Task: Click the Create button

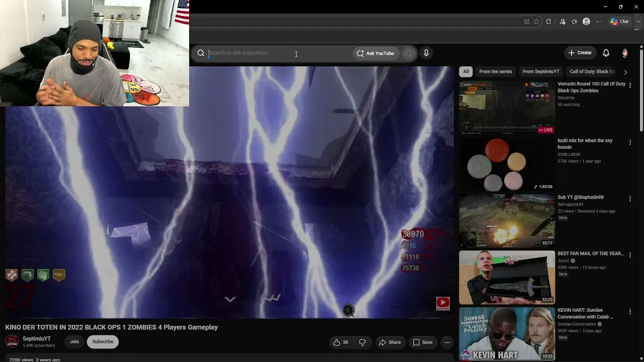Action: pyautogui.click(x=580, y=53)
